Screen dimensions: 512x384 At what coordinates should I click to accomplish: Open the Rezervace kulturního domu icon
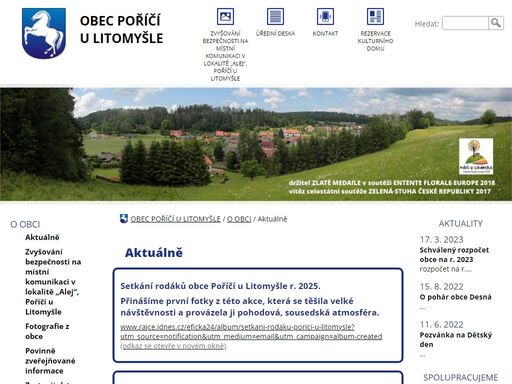point(375,16)
